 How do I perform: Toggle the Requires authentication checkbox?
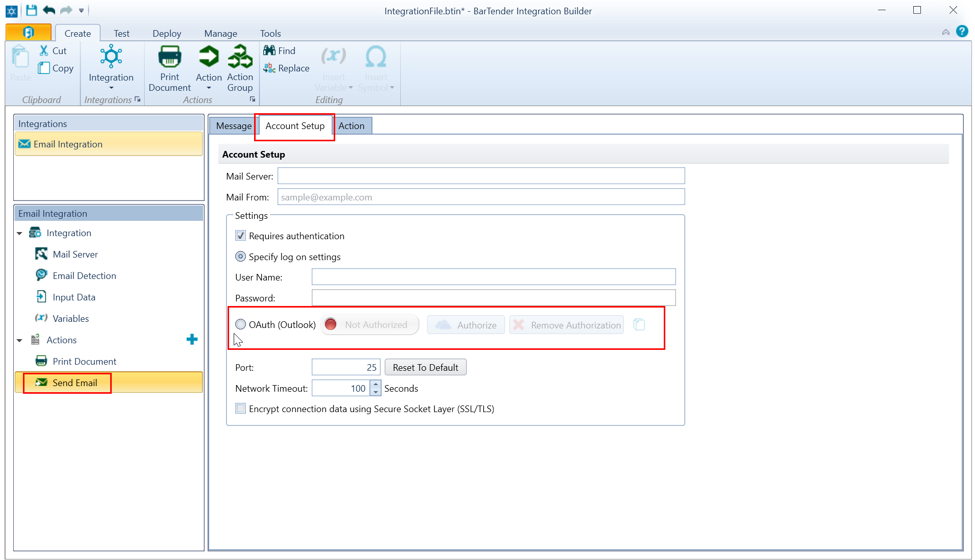click(240, 236)
